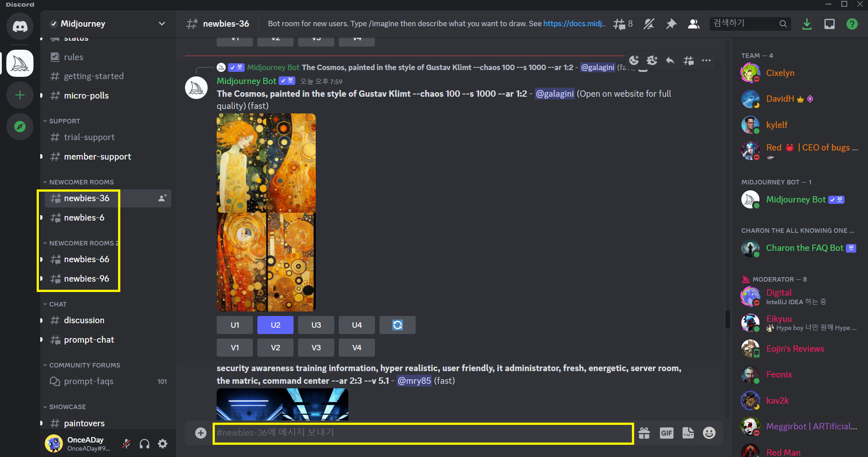Click @galagini mention in message
This screenshot has height=457, width=868.
555,94
